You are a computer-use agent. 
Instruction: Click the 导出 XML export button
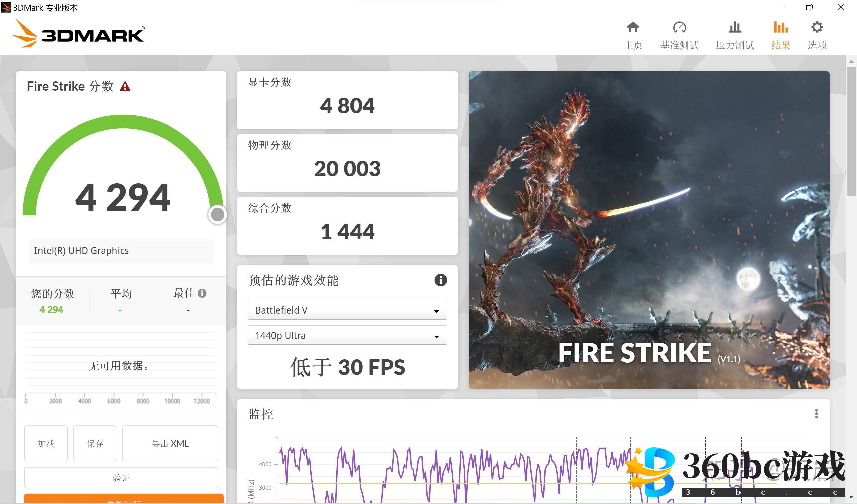point(170,443)
